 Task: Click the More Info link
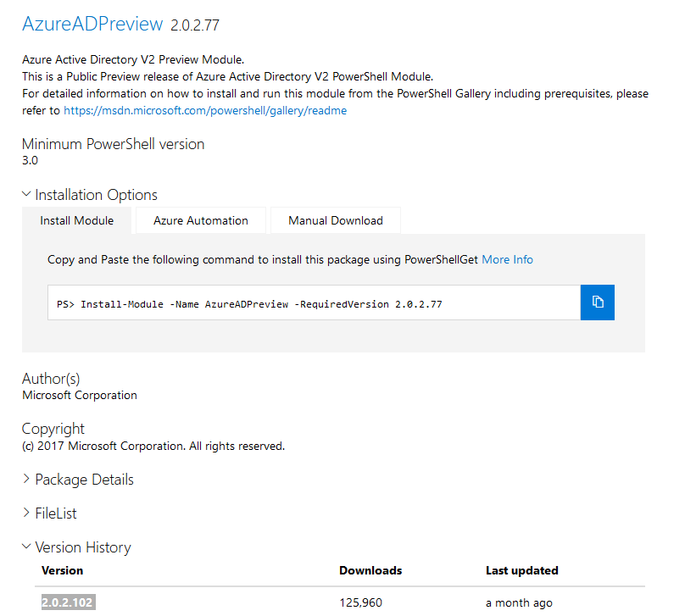pos(507,260)
